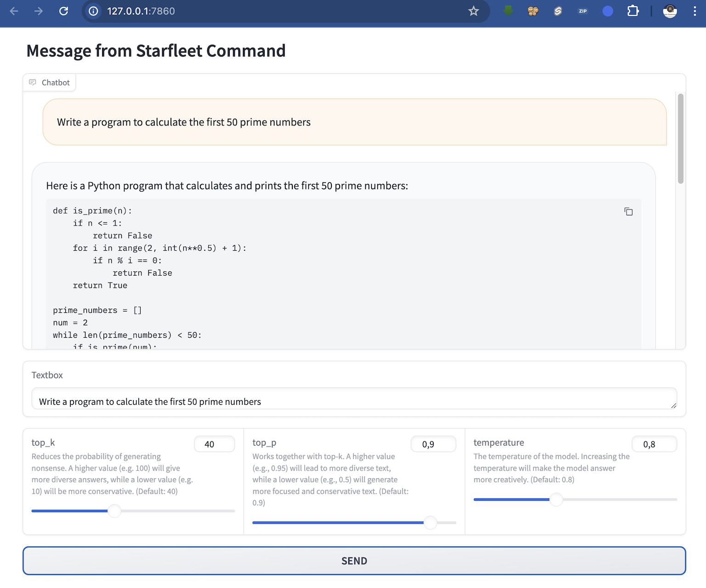
Task: Open the browser extensions puzzle-piece icon
Action: coord(632,11)
